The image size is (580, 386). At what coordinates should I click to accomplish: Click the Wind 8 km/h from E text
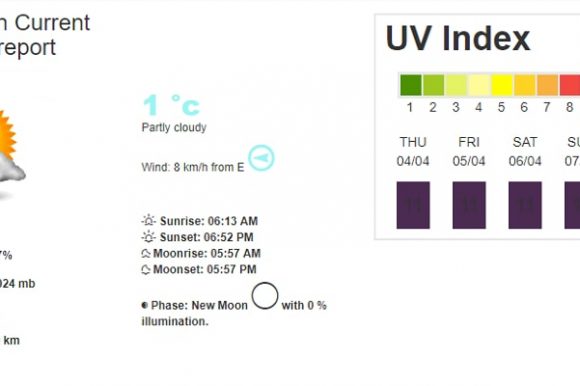[x=193, y=167]
